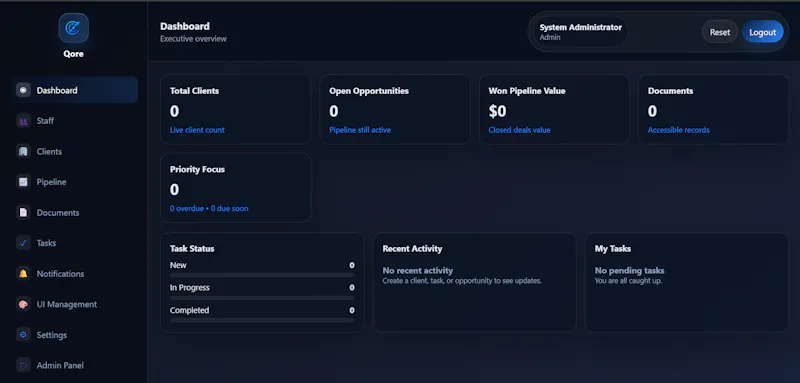
Task: Click the Dashboard page title in header
Action: pos(185,27)
